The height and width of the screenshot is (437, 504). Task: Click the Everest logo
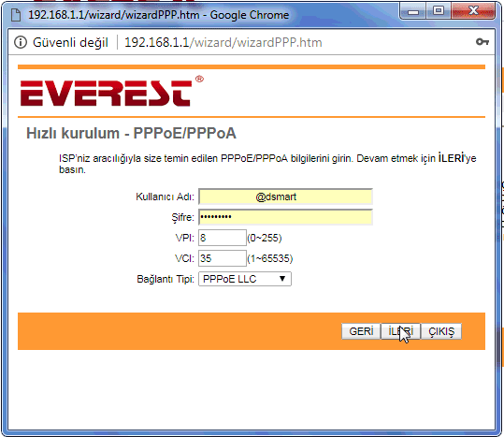pyautogui.click(x=112, y=92)
